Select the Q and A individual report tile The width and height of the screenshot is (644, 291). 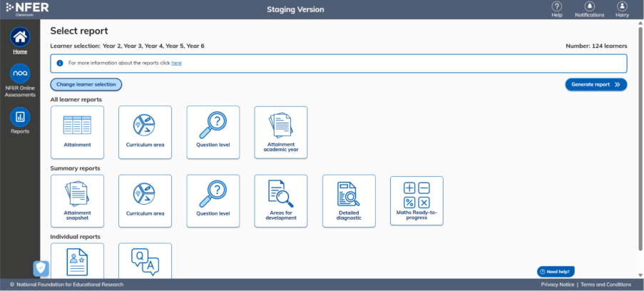click(x=145, y=260)
